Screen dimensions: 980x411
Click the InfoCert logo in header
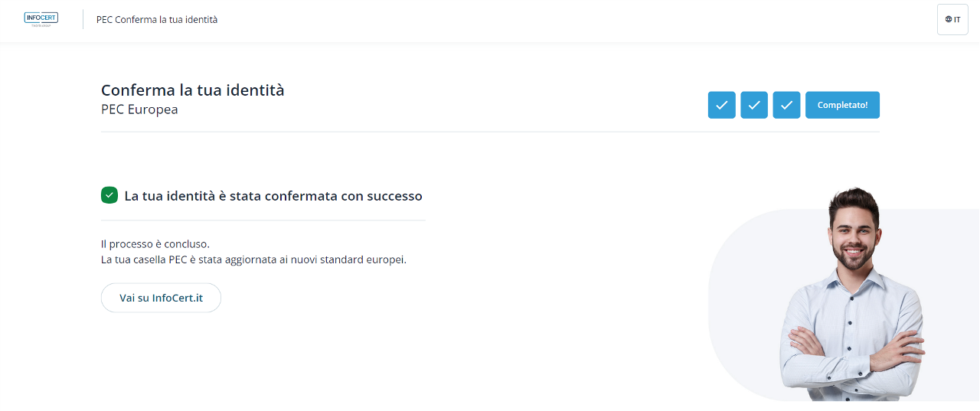[41, 19]
